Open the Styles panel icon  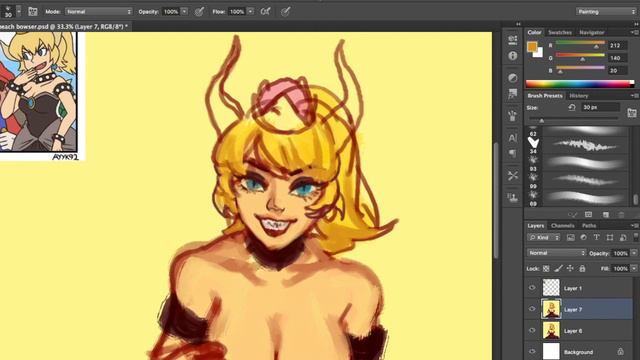click(x=513, y=94)
